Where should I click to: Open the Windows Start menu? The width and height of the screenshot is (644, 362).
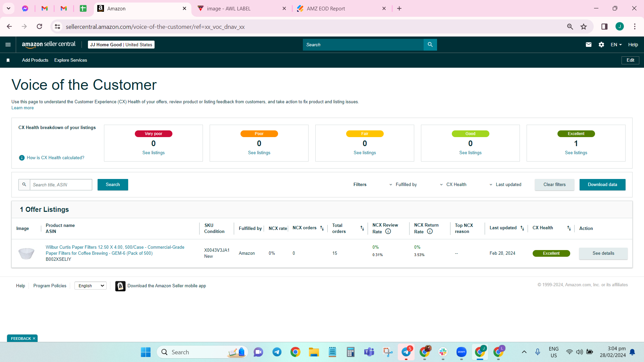[x=146, y=352]
